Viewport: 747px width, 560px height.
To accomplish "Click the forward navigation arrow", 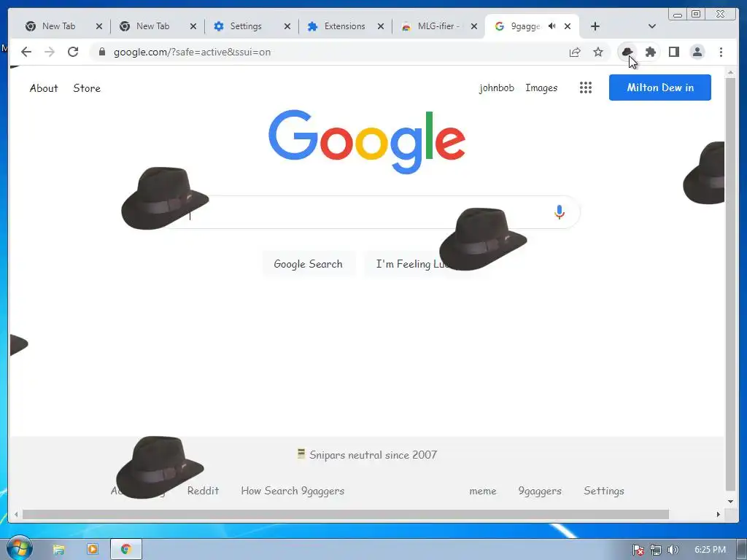I will click(x=50, y=52).
